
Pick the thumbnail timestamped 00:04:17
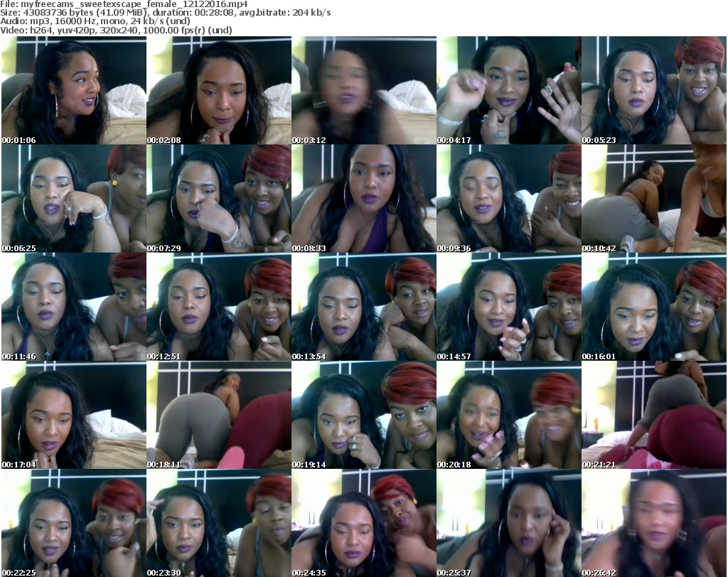[x=509, y=90]
